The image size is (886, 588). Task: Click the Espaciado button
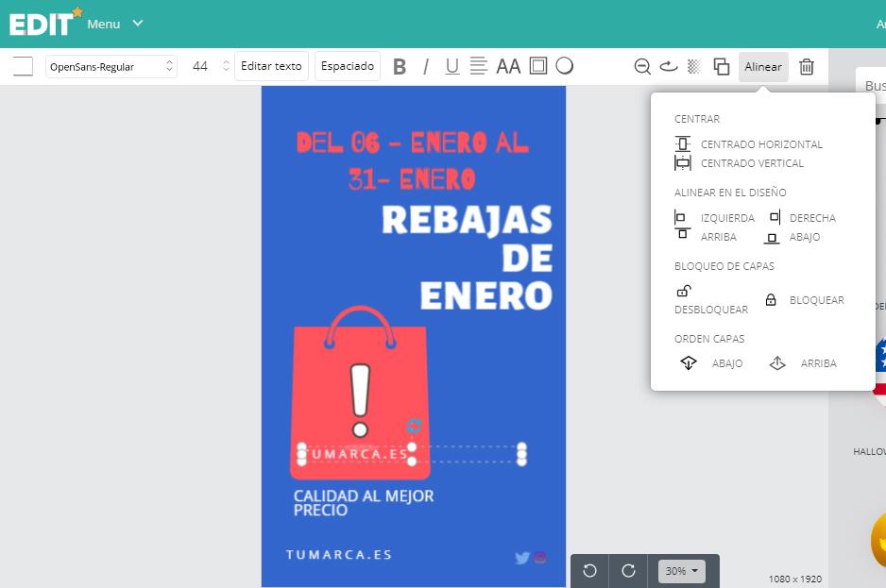point(348,66)
